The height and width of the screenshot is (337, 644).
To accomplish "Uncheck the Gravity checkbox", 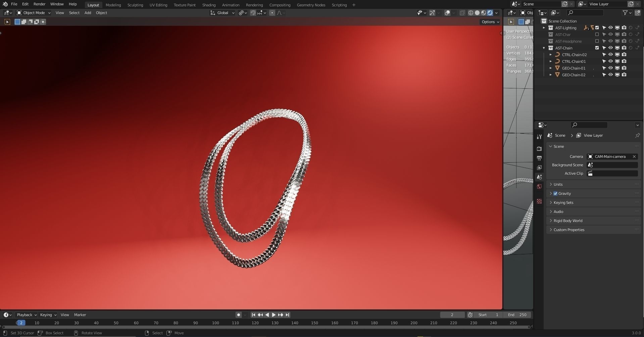I will click(555, 194).
